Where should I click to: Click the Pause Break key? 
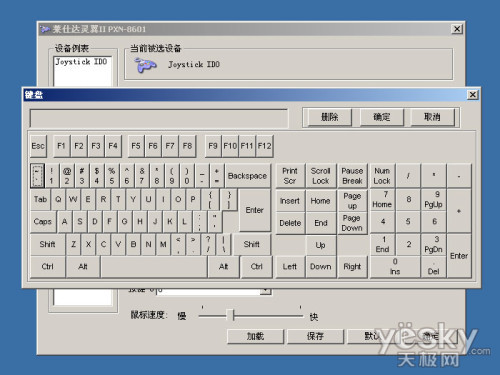tap(352, 176)
